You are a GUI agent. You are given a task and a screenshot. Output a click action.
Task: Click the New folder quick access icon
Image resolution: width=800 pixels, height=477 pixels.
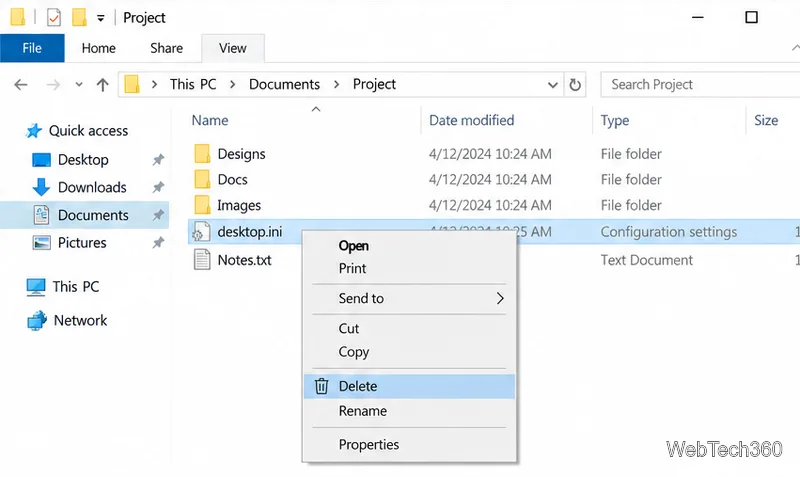tap(79, 17)
